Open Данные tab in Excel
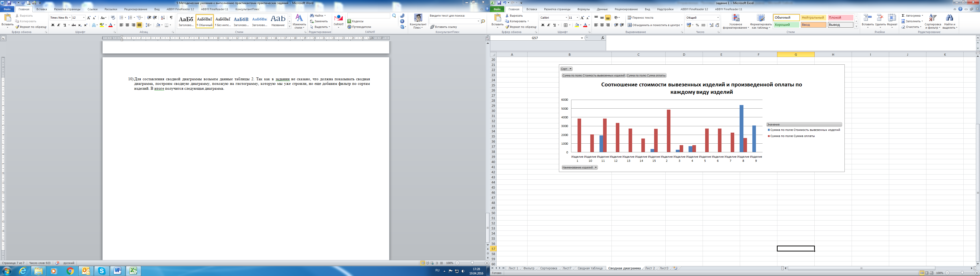Image resolution: width=980 pixels, height=276 pixels. pyautogui.click(x=602, y=9)
